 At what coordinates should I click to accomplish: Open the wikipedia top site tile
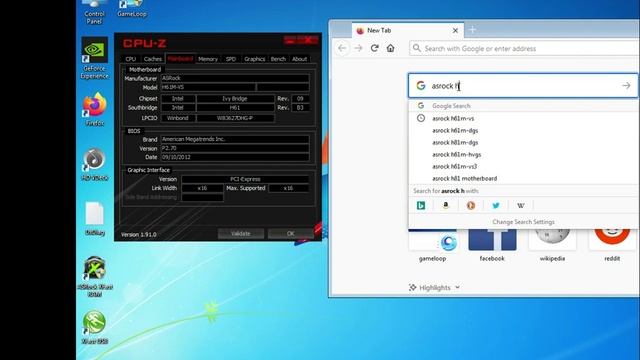pos(552,245)
